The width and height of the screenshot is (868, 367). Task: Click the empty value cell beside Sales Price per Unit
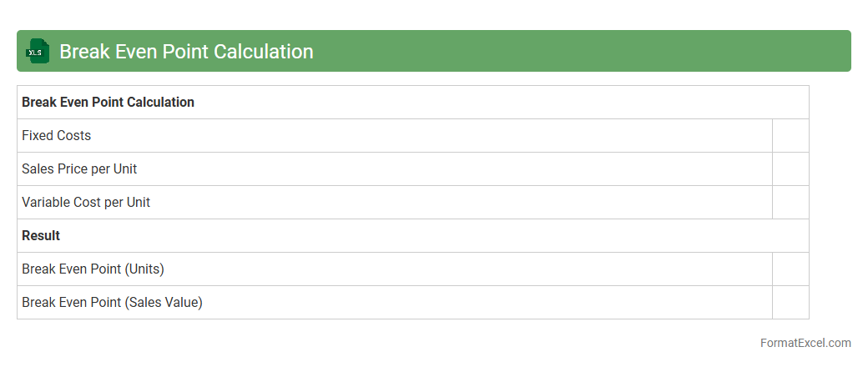(x=790, y=169)
